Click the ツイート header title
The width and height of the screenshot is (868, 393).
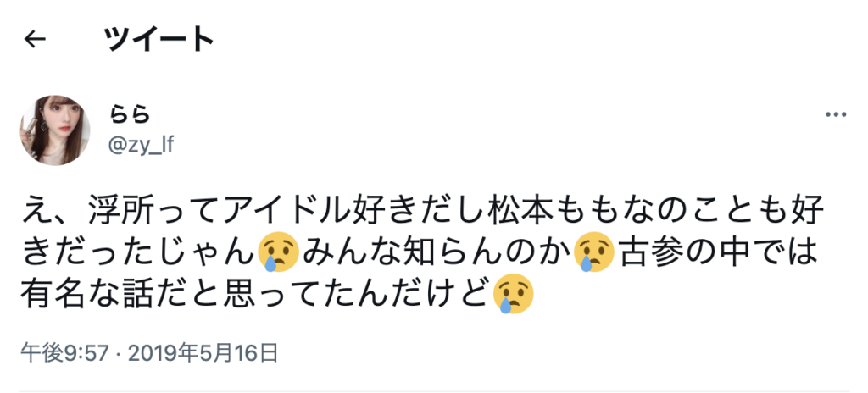(x=159, y=39)
